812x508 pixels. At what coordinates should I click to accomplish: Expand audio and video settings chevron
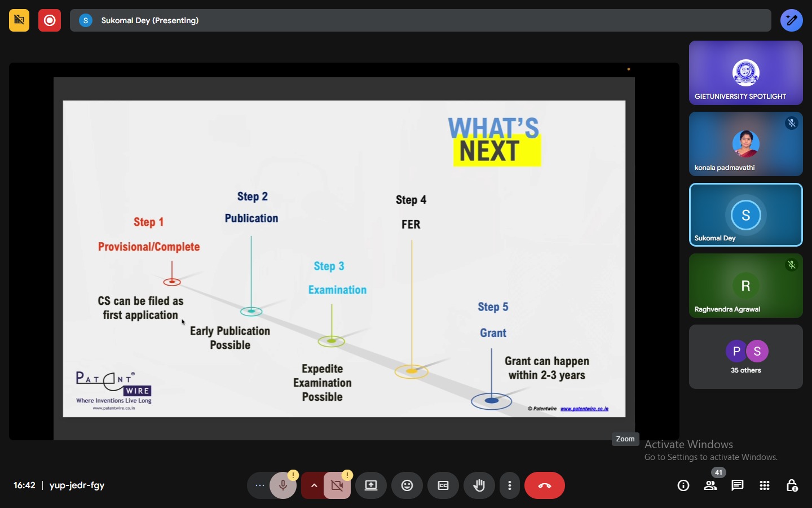[x=314, y=485]
